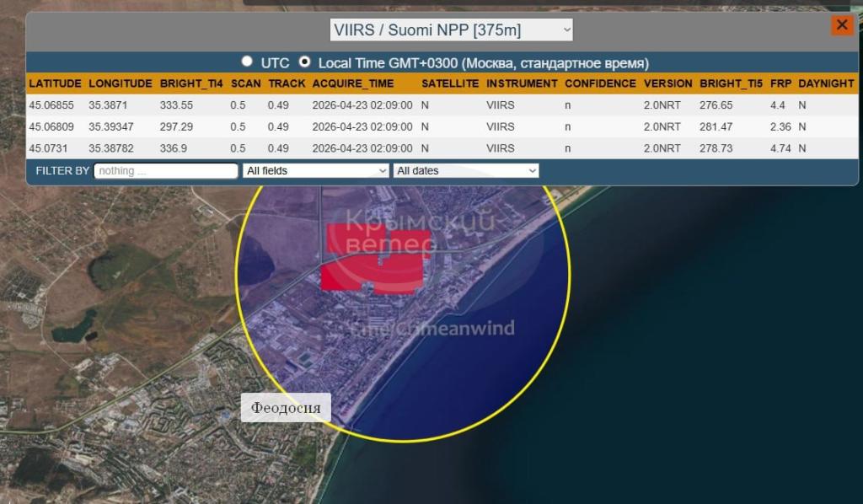
Task: Sort table by LATITUDE column header
Action: [x=55, y=83]
